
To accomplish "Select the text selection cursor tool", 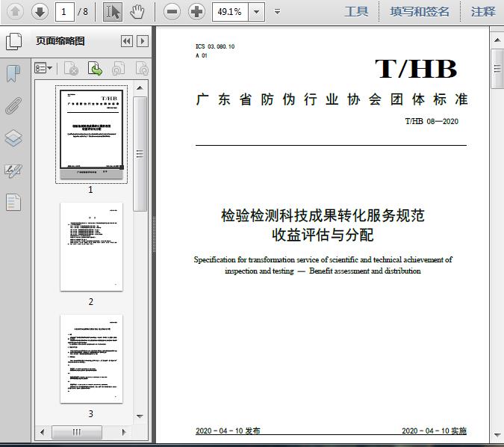I will click(x=112, y=11).
